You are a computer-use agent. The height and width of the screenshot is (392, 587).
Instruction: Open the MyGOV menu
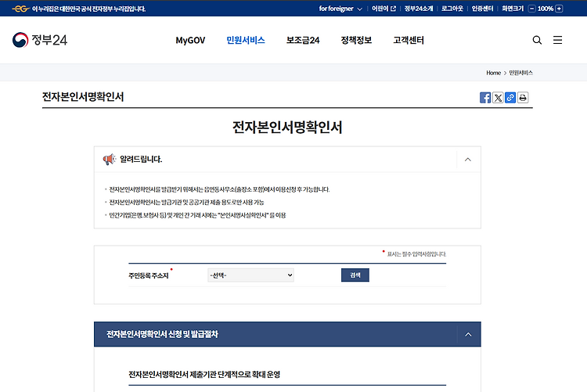[x=190, y=40]
